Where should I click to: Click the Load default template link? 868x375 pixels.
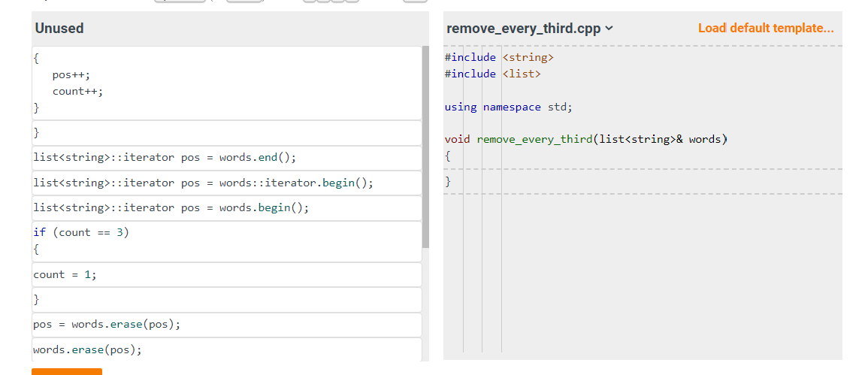pos(766,29)
